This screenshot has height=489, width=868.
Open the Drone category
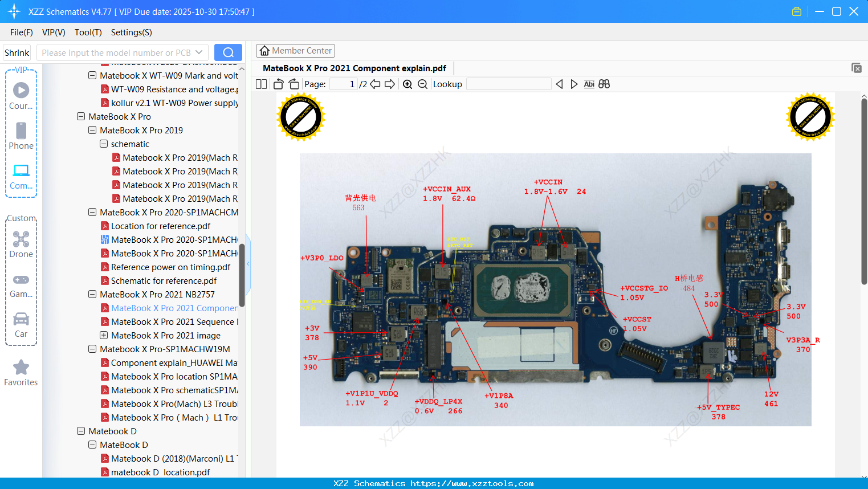click(21, 244)
